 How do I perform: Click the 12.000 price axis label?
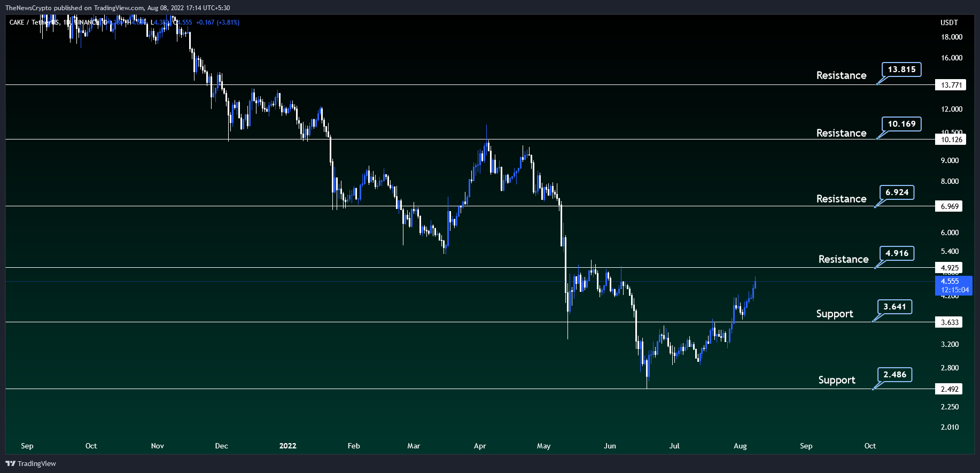click(952, 109)
